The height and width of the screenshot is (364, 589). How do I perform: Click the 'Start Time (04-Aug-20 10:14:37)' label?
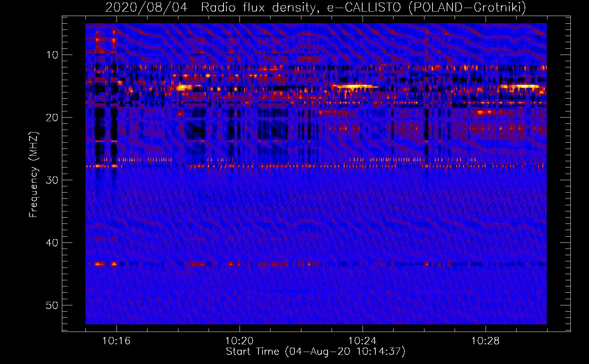(x=316, y=352)
